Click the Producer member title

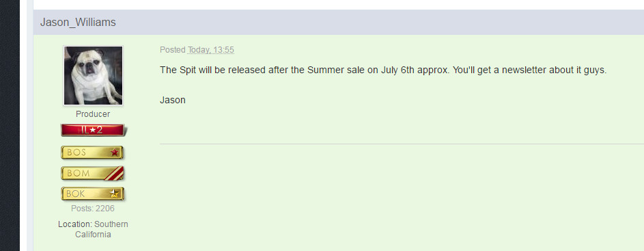[x=93, y=114]
